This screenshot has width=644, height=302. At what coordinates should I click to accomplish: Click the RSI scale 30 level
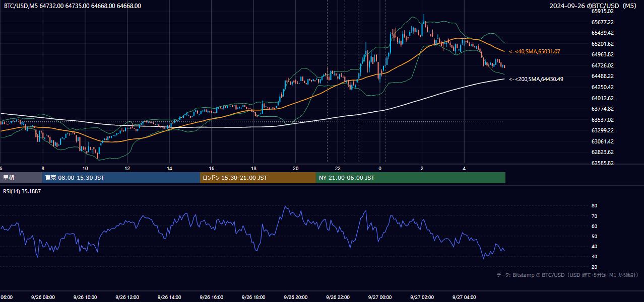click(594, 257)
